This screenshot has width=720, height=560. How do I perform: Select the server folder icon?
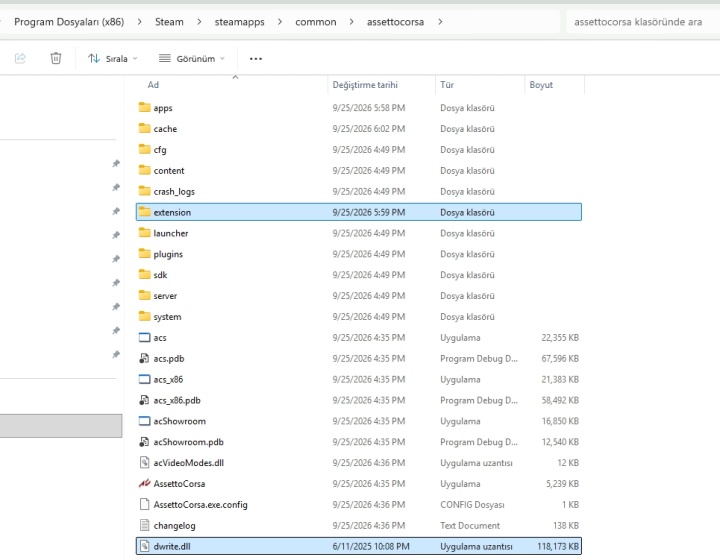coord(145,295)
